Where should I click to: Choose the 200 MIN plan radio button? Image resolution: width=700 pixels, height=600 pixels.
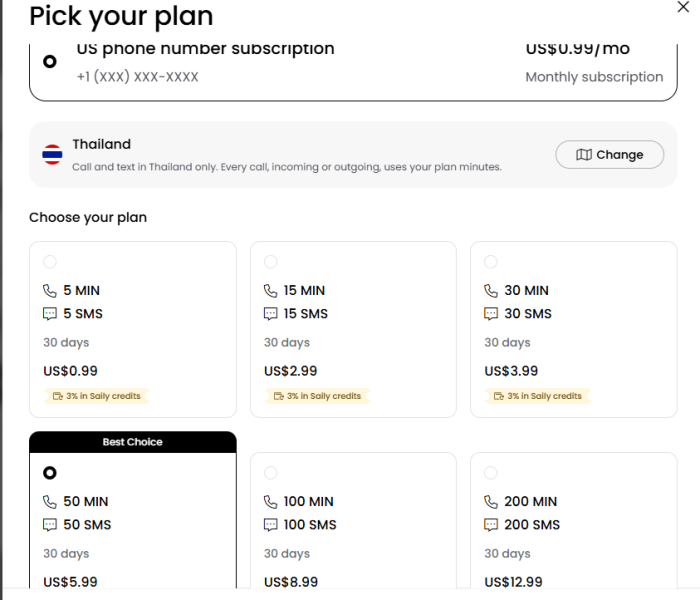click(491, 473)
